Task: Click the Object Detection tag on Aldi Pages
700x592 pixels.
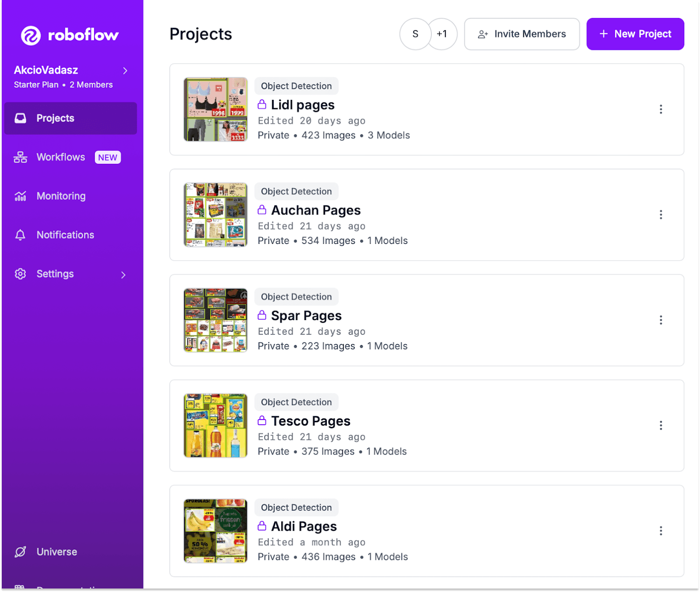Action: (x=296, y=507)
